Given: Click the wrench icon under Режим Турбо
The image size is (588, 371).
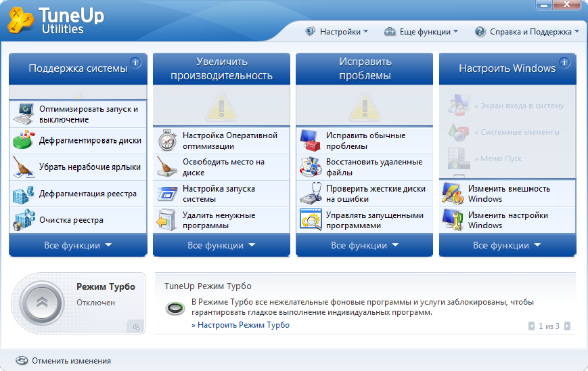Looking at the screenshot, I should [136, 327].
